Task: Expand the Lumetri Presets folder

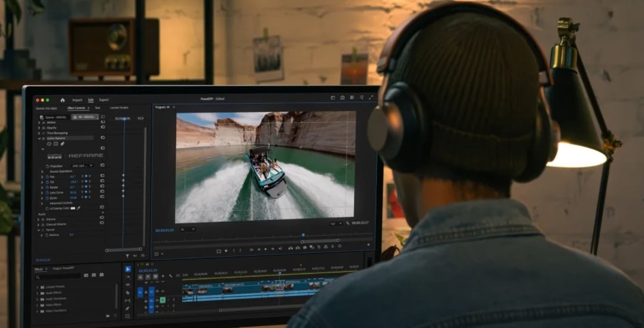Action: coord(38,287)
